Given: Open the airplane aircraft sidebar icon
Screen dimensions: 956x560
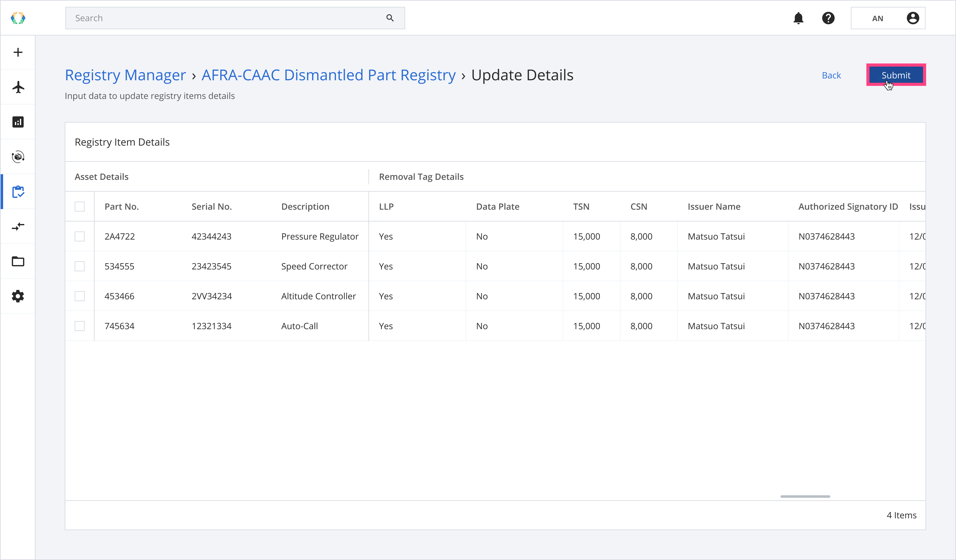Looking at the screenshot, I should 18,87.
